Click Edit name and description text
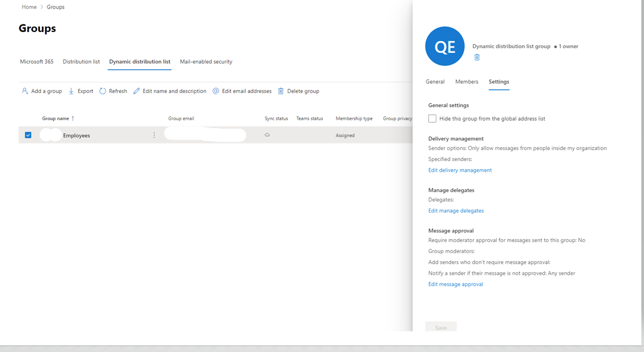Screen dimensions: 644x352 pyautogui.click(x=175, y=91)
